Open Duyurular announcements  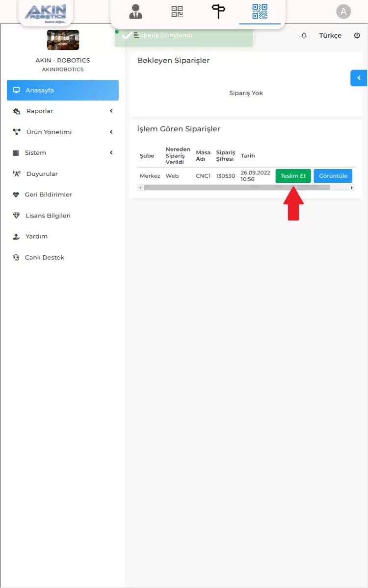(x=42, y=174)
